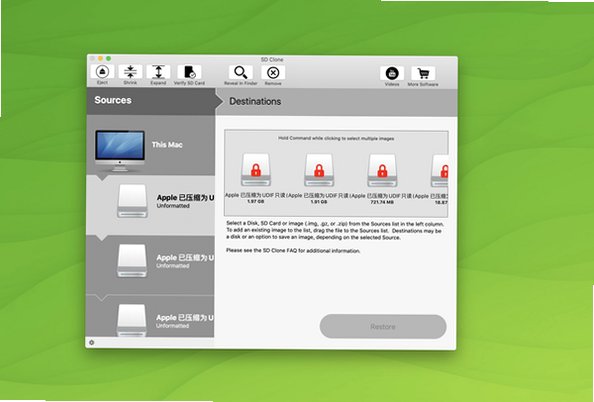
Task: Click the Sources header
Action: (151, 100)
